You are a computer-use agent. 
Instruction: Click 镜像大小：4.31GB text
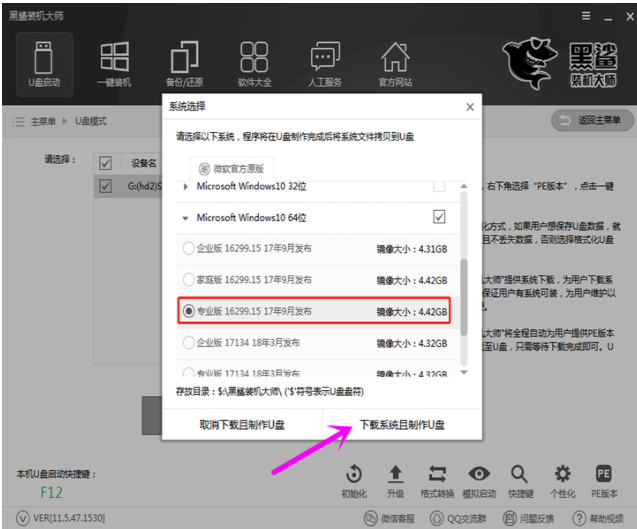(x=412, y=249)
